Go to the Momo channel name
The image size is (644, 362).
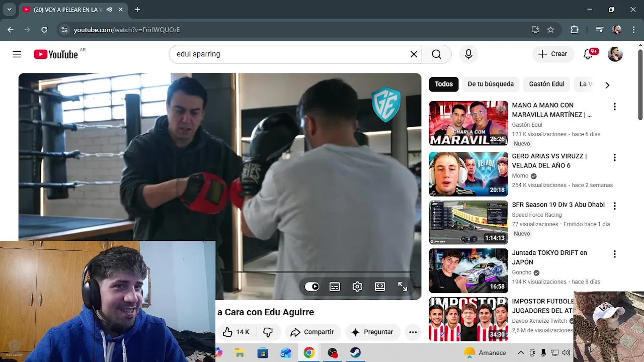click(520, 176)
